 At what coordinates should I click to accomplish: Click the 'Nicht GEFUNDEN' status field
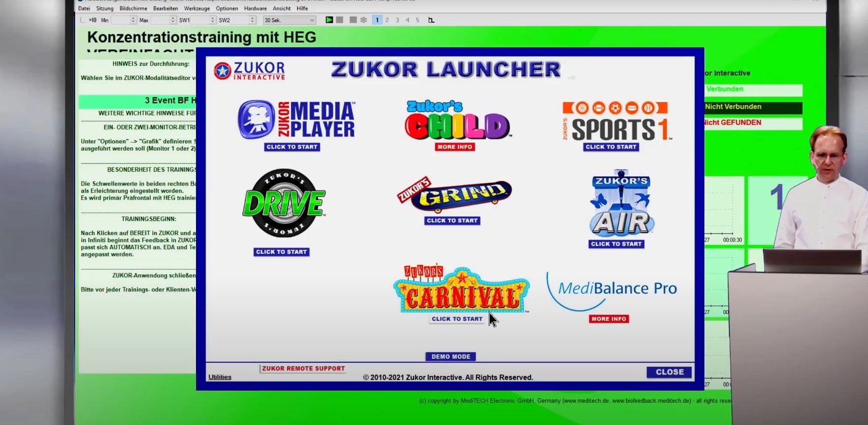[754, 123]
